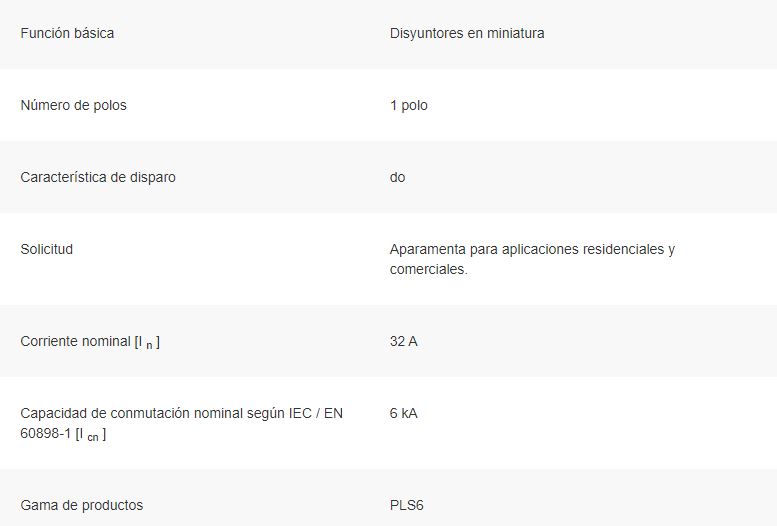Select the 'Disyuntores en miniatura' value

467,33
